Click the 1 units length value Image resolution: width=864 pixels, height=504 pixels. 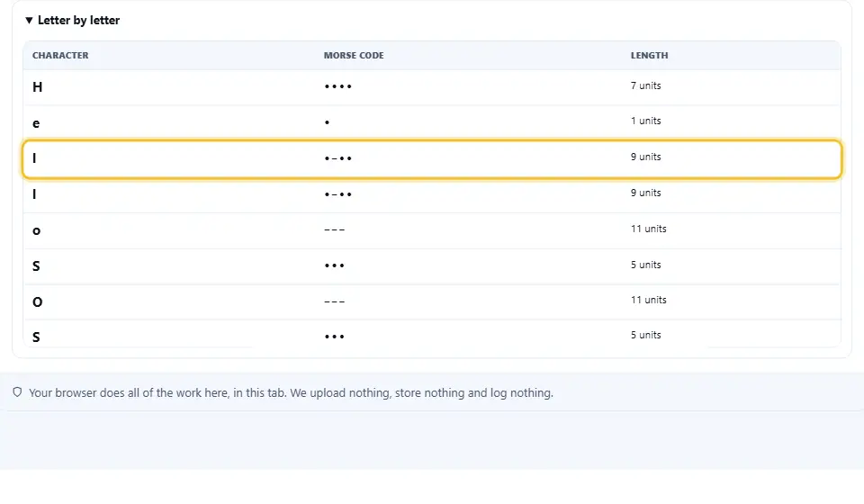646,121
